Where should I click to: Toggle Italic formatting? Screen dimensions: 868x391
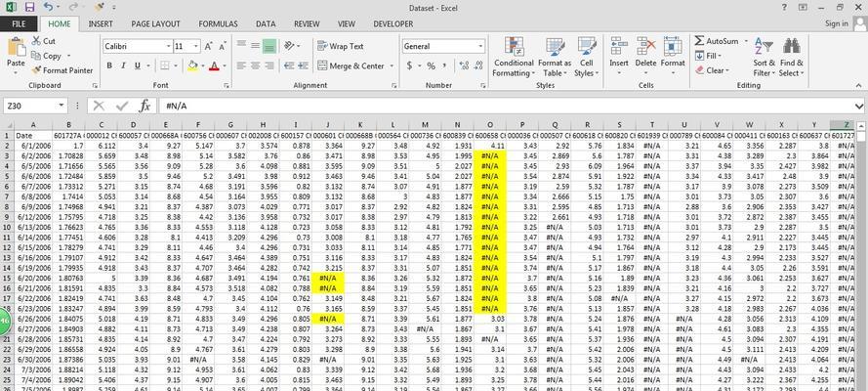123,65
